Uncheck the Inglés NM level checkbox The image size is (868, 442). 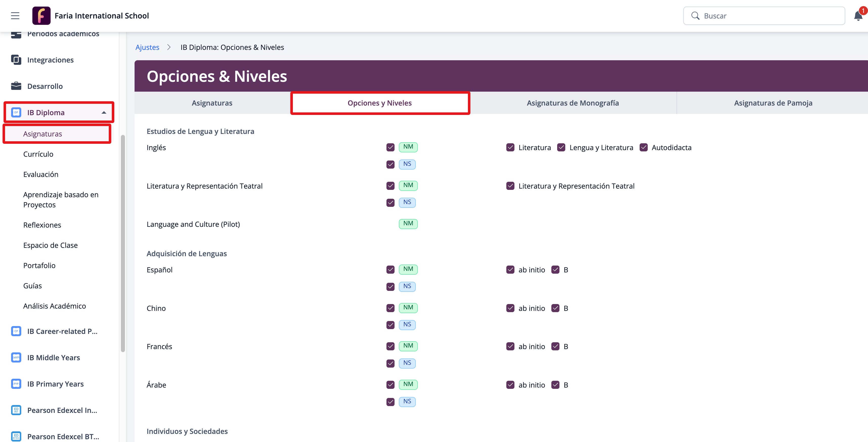point(390,147)
